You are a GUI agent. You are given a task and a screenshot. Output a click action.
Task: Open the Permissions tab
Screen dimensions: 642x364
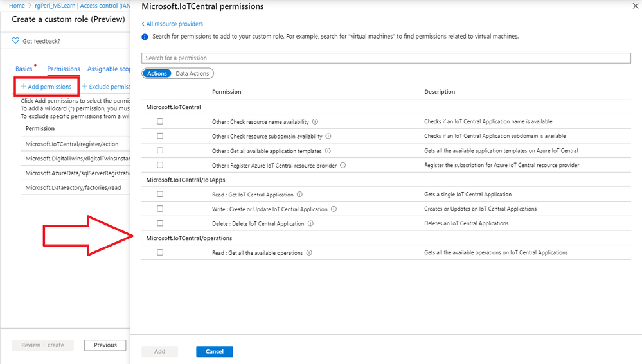tap(64, 69)
